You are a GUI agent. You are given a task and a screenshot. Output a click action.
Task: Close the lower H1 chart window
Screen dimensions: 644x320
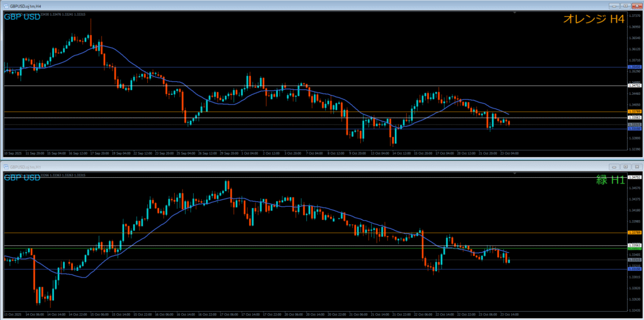636,167
